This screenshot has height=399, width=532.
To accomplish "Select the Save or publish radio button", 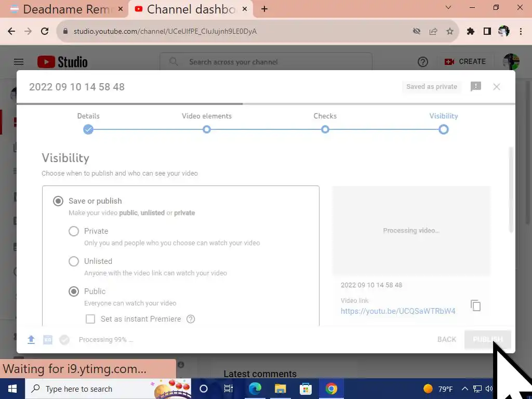I will tap(58, 201).
